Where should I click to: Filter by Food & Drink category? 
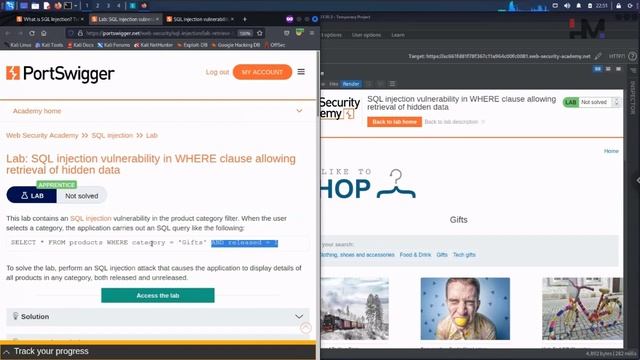pyautogui.click(x=415, y=255)
